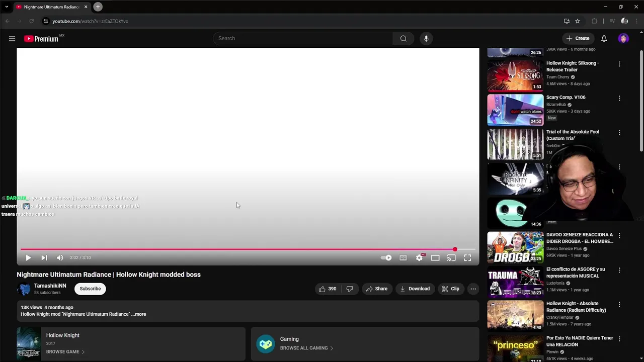Screen dimensions: 644x362
Task: Download the video
Action: point(415,289)
